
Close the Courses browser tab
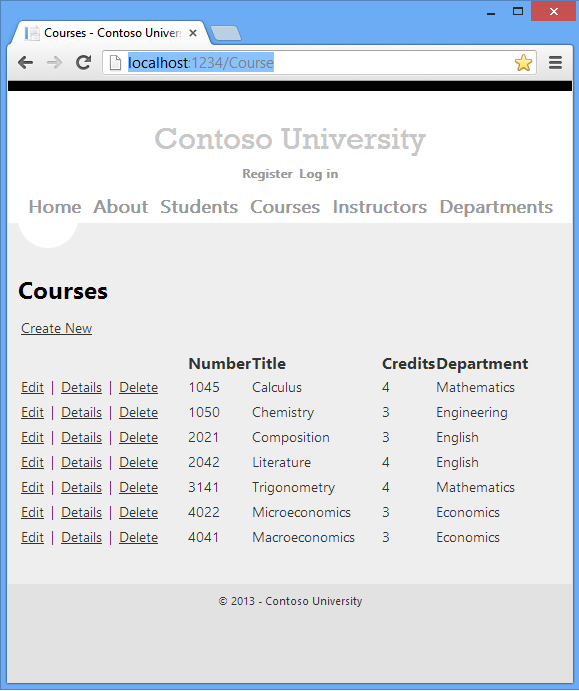tap(193, 33)
